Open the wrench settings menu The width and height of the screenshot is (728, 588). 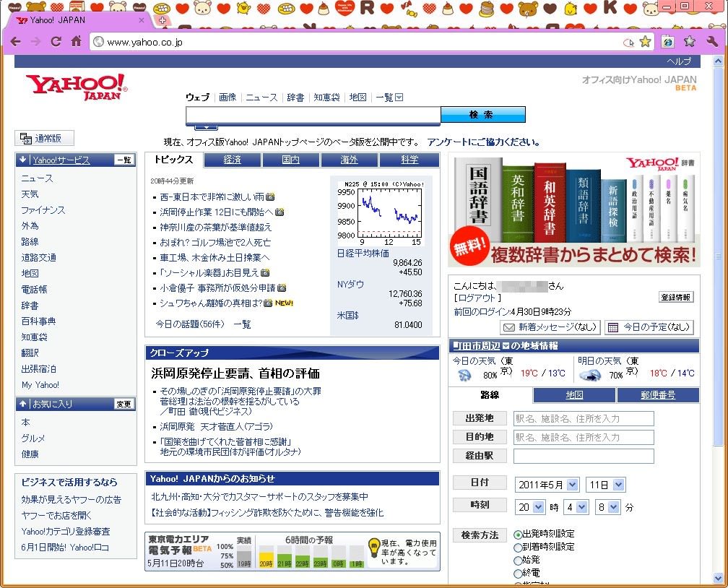(711, 42)
